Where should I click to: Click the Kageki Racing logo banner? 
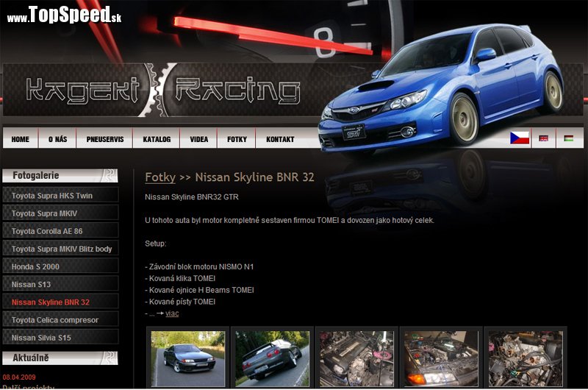tap(162, 90)
